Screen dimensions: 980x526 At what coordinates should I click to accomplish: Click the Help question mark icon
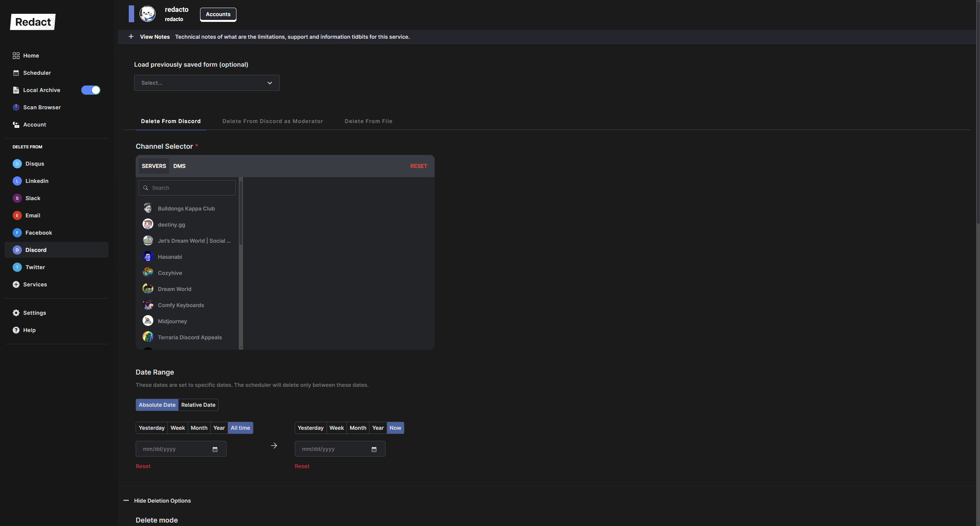tap(16, 330)
